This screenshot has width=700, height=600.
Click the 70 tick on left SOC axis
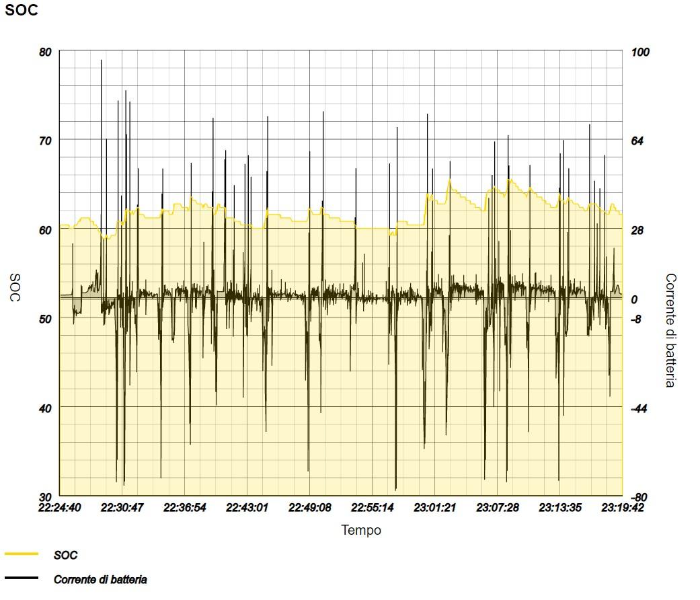click(44, 141)
